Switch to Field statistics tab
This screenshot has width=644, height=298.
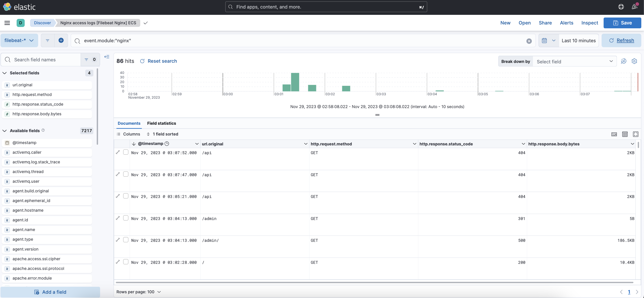(161, 123)
